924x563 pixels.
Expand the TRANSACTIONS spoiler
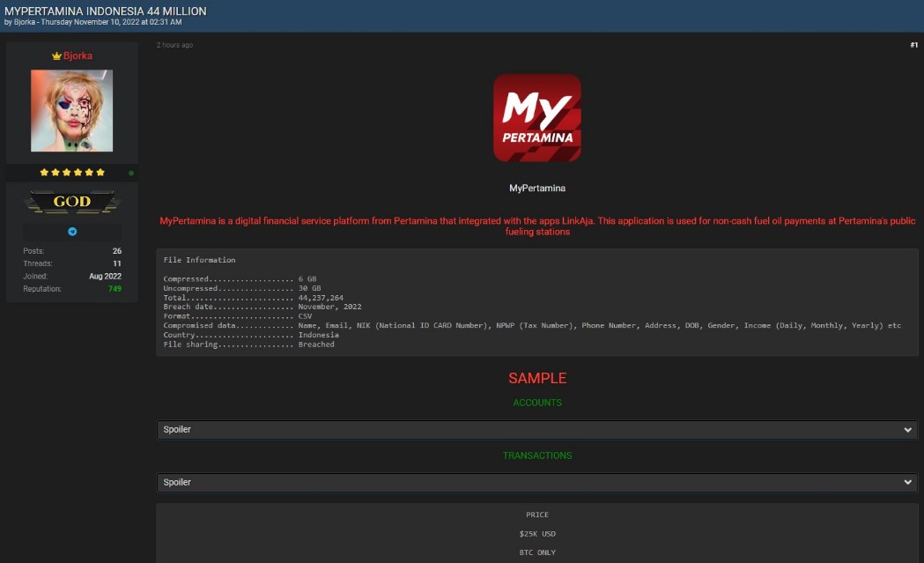pos(536,482)
